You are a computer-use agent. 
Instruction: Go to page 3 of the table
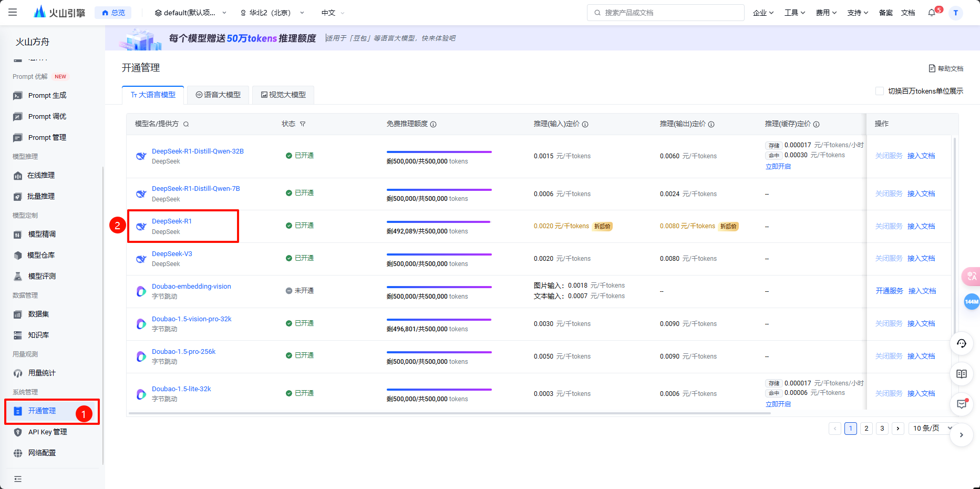pos(882,429)
